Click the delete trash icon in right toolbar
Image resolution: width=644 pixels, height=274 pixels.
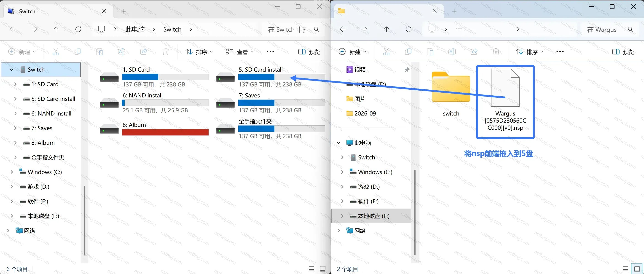click(496, 52)
